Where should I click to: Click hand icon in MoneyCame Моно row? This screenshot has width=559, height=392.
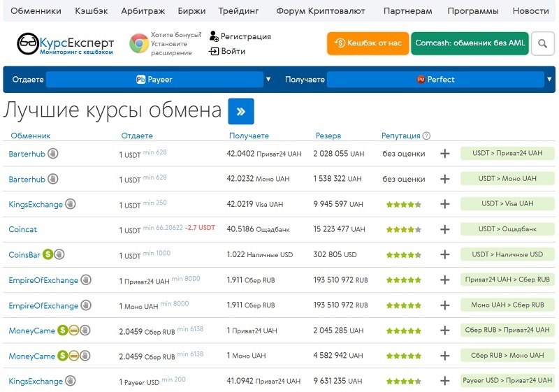point(85,356)
